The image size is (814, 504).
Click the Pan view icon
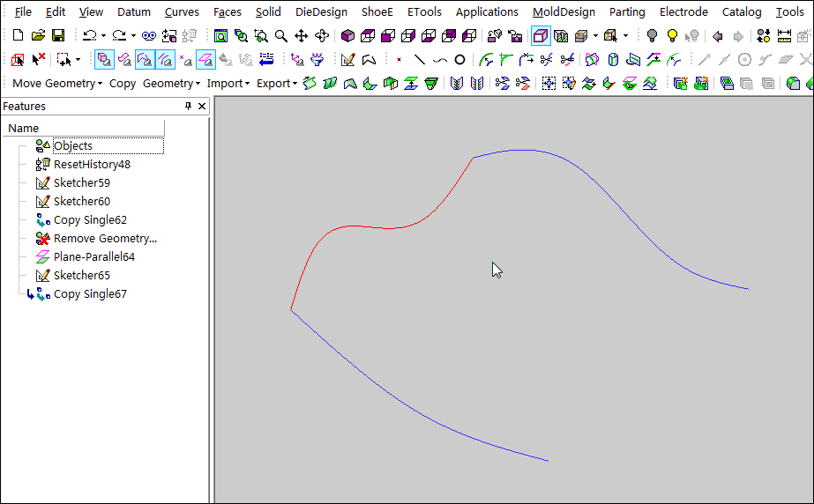click(x=302, y=36)
